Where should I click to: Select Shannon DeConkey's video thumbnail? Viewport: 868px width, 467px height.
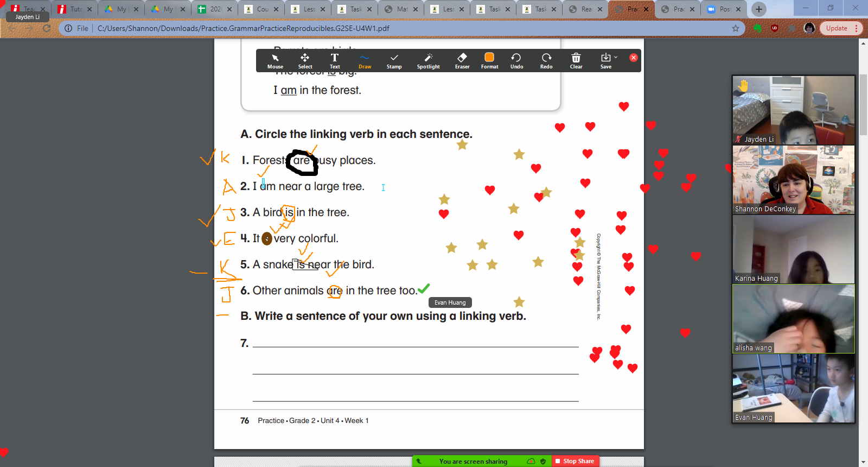pyautogui.click(x=794, y=180)
